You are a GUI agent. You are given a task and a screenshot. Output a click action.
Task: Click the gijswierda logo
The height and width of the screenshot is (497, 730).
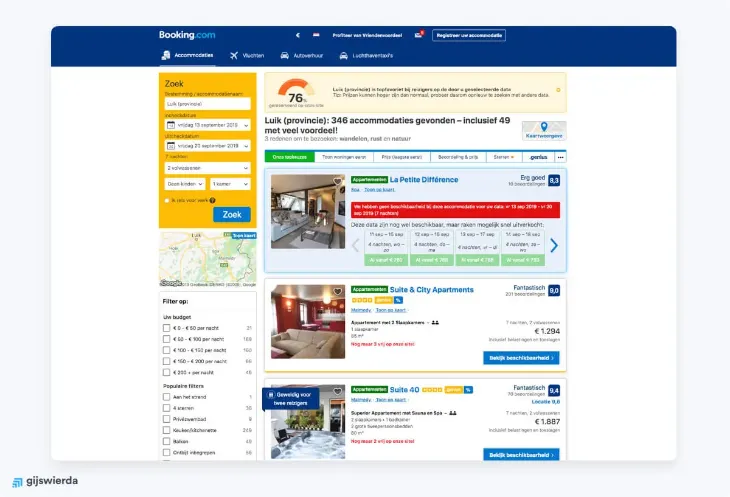coord(45,481)
